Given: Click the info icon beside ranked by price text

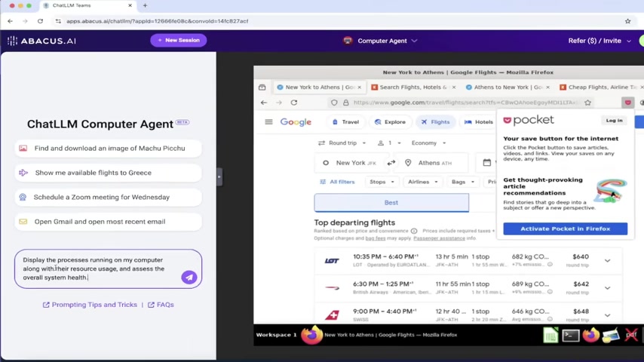Looking at the screenshot, I should pos(414,231).
